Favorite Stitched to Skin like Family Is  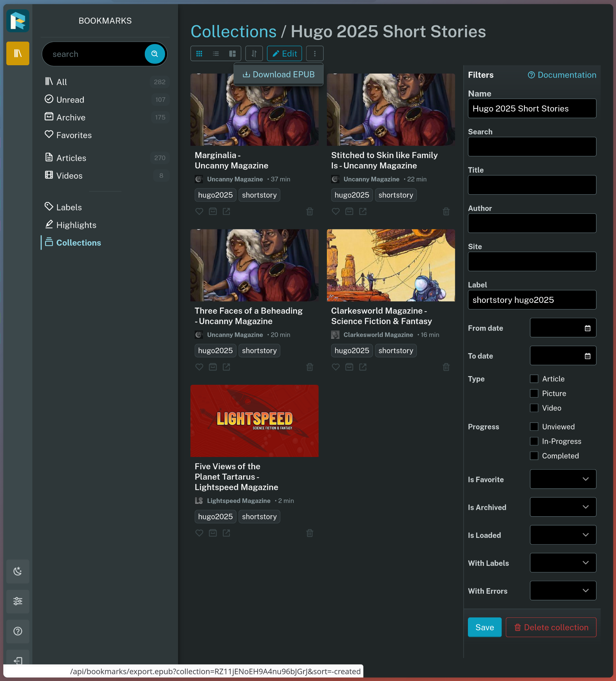tap(336, 211)
